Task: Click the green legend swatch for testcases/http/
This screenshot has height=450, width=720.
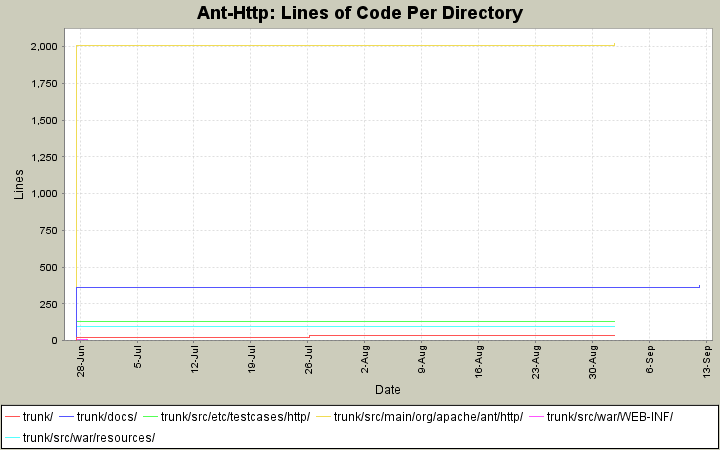Action: [150, 417]
